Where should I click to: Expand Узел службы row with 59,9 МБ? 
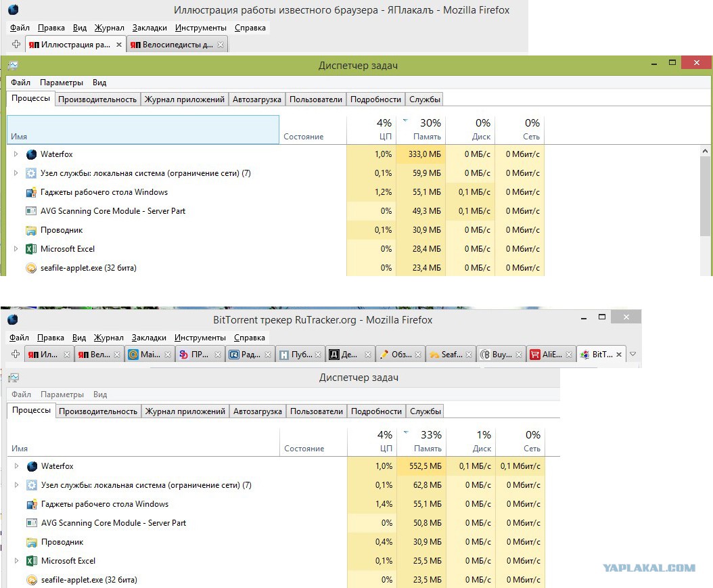(16, 173)
